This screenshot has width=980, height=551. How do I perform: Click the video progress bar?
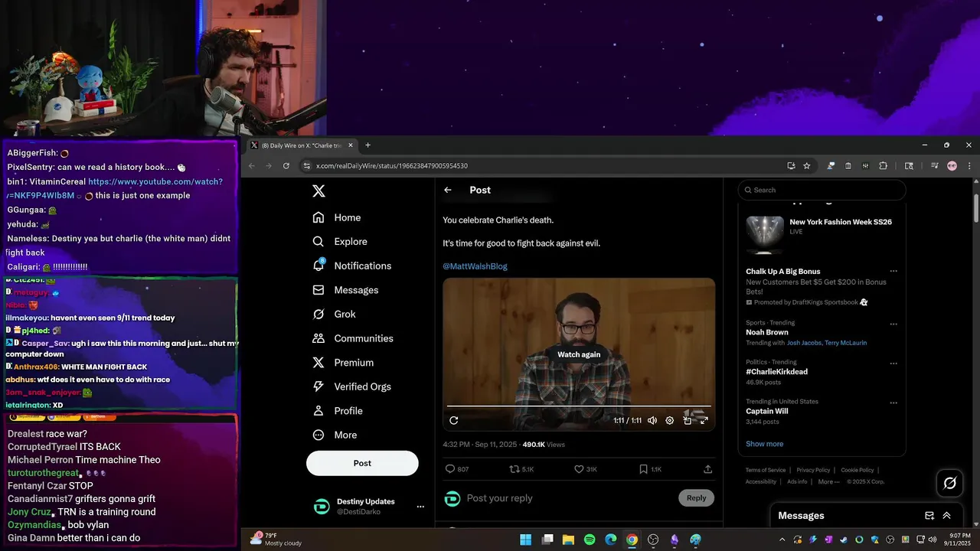coord(579,406)
